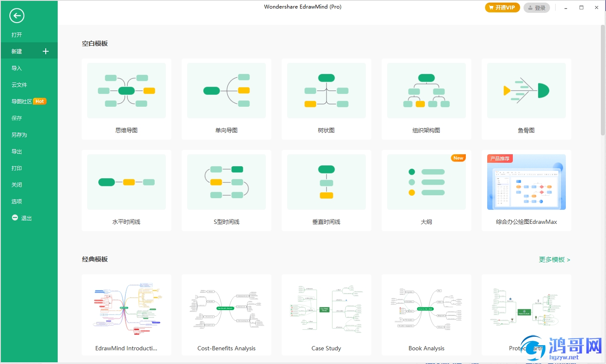The image size is (606, 364).
Task: Click the Hot badge next to 导图社区
Action: point(40,101)
